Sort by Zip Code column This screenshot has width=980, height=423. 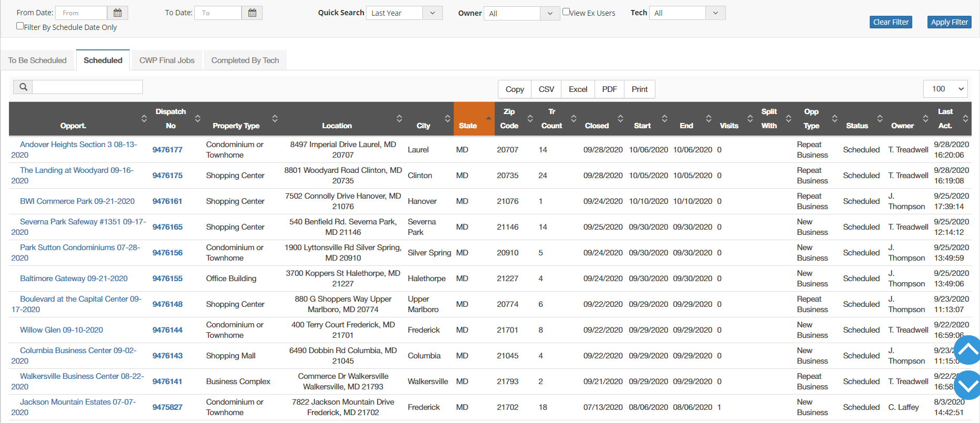point(515,119)
